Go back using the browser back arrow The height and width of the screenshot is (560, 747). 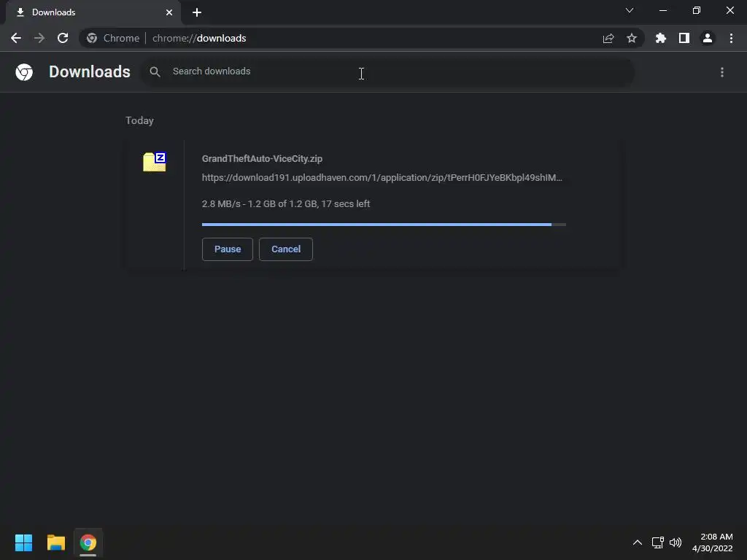(16, 38)
